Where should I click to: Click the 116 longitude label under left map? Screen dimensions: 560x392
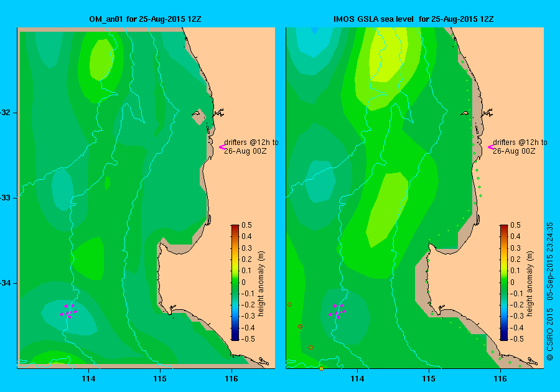[x=231, y=379]
